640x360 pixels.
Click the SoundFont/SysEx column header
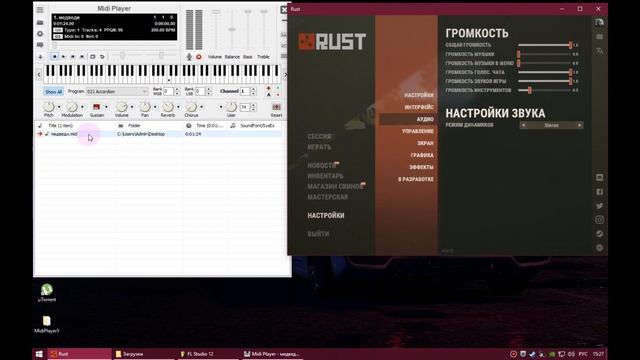click(x=257, y=126)
